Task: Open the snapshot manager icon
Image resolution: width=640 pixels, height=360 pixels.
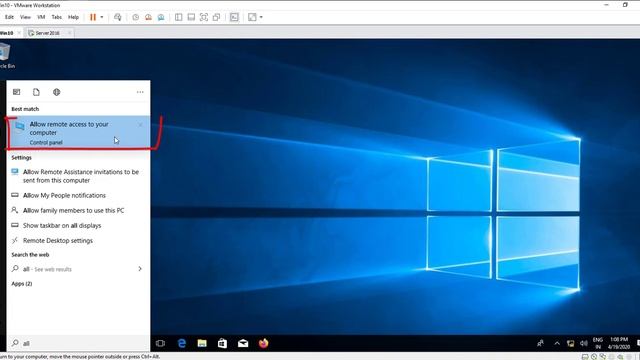Action: coord(161,17)
